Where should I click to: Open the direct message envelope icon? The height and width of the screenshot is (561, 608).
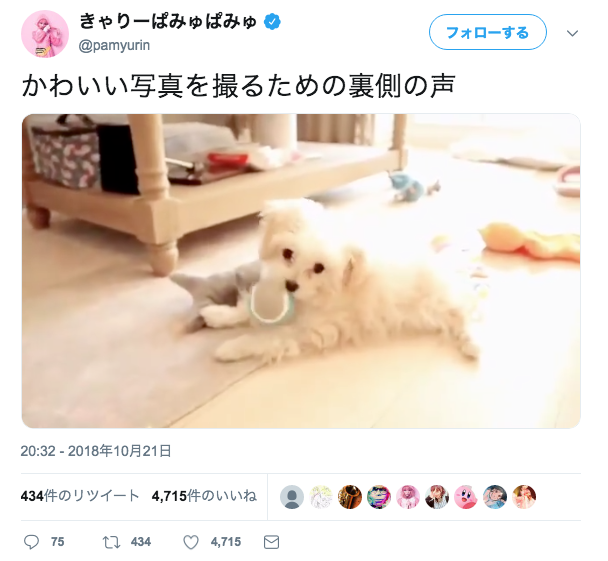[x=271, y=542]
